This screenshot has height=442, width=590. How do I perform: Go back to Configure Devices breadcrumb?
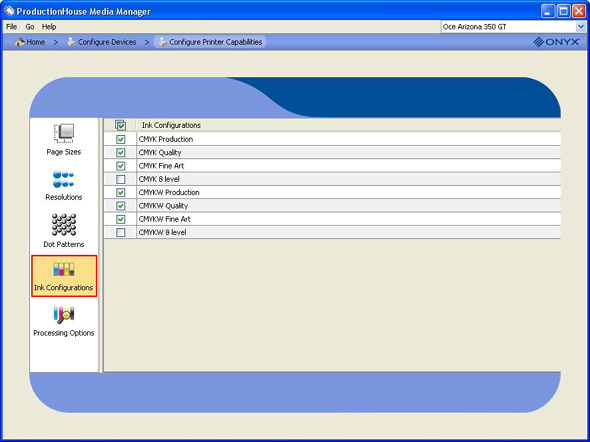tap(102, 42)
